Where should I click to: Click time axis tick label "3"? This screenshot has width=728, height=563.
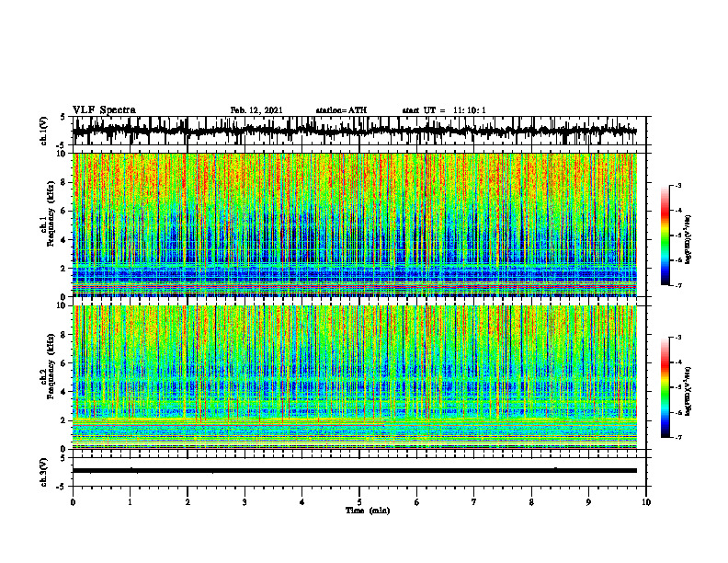coord(245,502)
